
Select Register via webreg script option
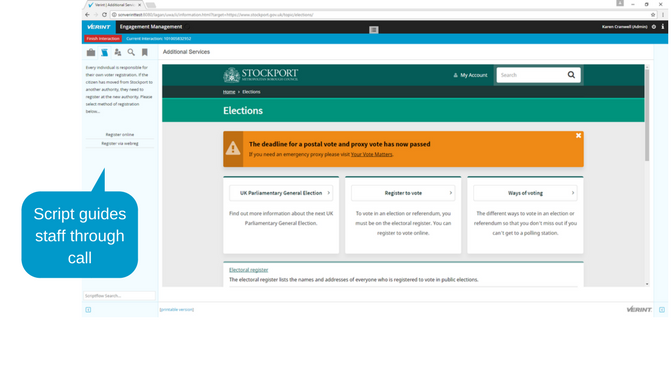pos(120,144)
